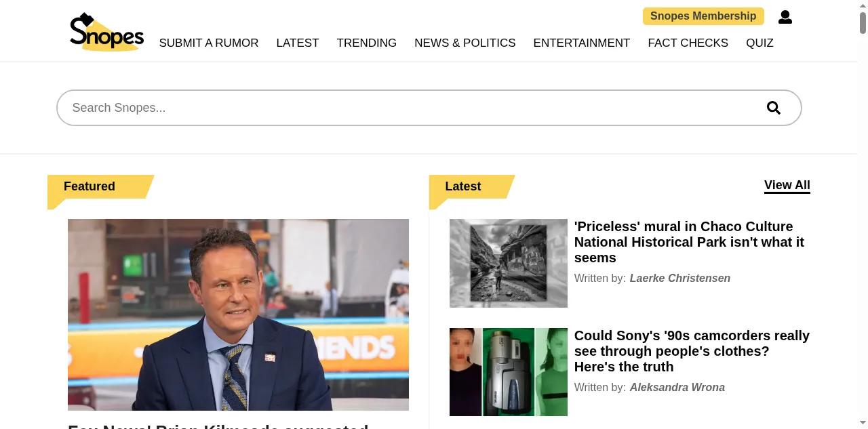View author Aleksandra Wrona's page
Image resolution: width=868 pixels, height=429 pixels.
click(677, 387)
